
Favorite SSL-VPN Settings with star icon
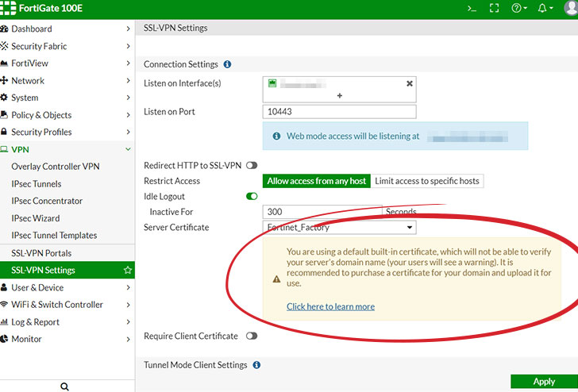click(128, 271)
